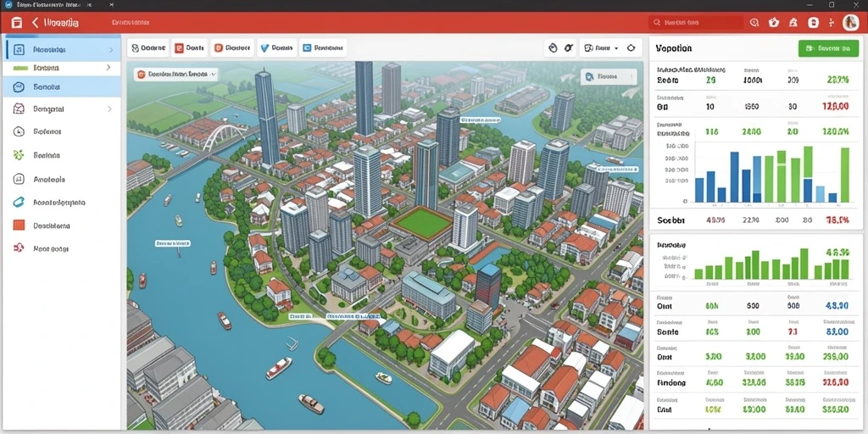Viewport: 868px width, 434px height.
Task: Click the toolbar button with the S-circle icon
Action: tap(147, 48)
